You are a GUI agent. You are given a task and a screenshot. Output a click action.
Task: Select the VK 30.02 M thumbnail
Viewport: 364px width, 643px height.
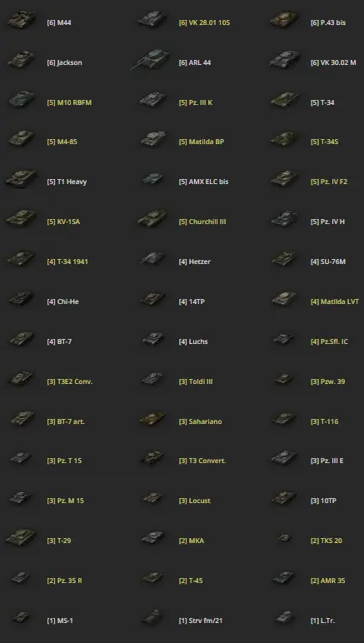[x=285, y=59]
